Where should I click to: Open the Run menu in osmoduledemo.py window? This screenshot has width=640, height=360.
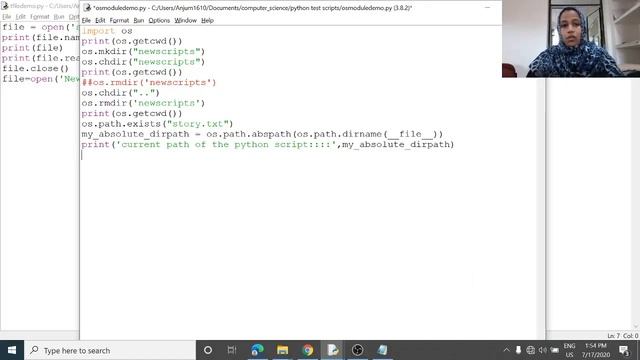point(139,20)
